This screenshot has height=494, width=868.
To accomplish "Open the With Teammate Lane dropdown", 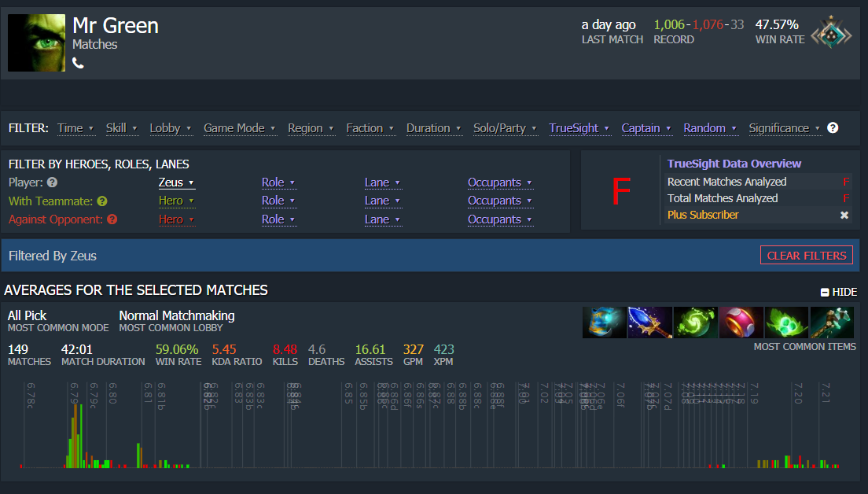I will pyautogui.click(x=383, y=201).
